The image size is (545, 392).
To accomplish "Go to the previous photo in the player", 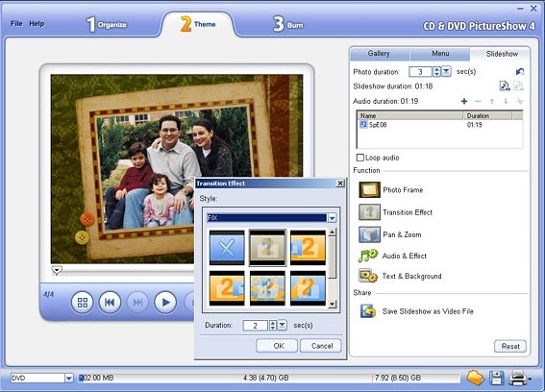I will point(110,303).
